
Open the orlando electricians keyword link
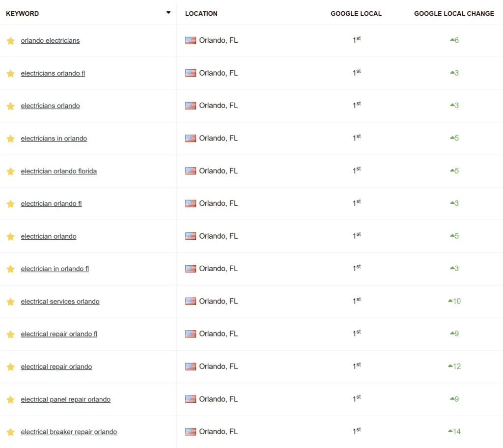(50, 40)
